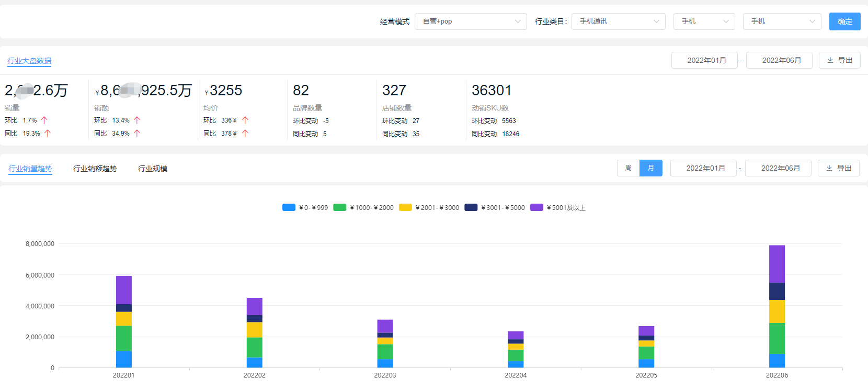Viewport: 868px width, 389px height.
Task: Click the 同比变动 35 text
Action: tap(401, 134)
